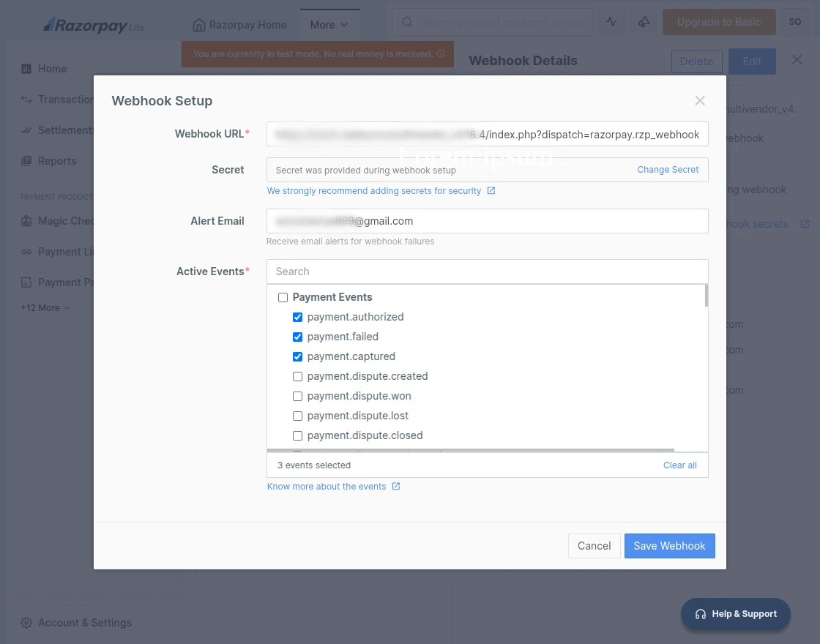Click the events search field
This screenshot has width=820, height=644.
pos(487,272)
